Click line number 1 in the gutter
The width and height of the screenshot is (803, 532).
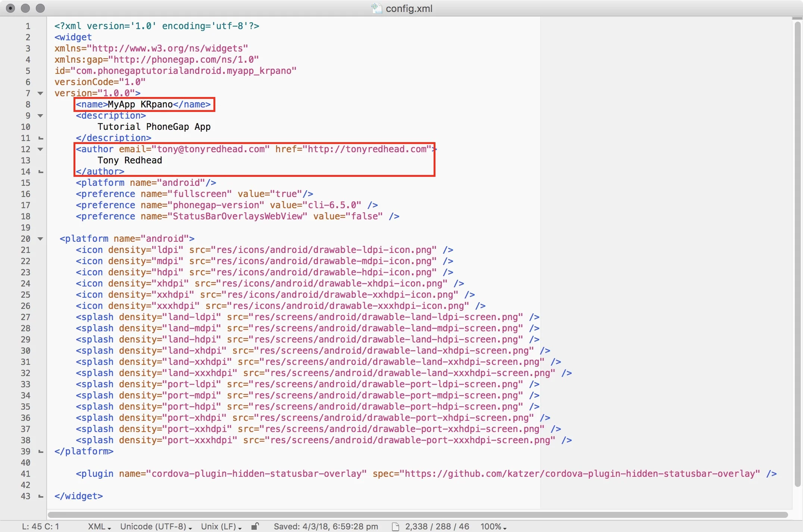coord(28,26)
